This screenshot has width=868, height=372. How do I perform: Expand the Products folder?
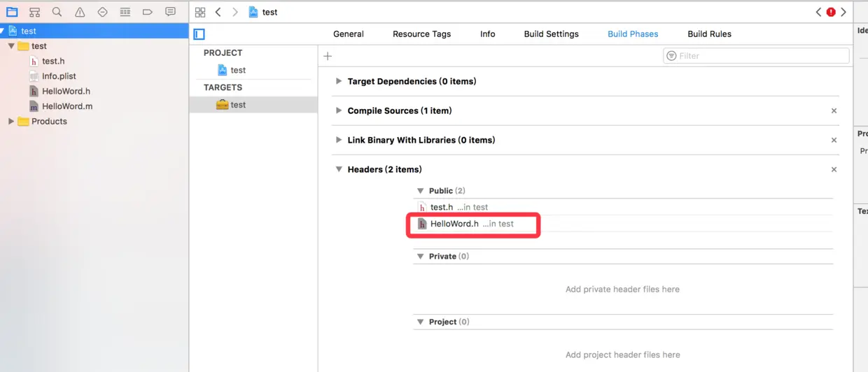11,122
